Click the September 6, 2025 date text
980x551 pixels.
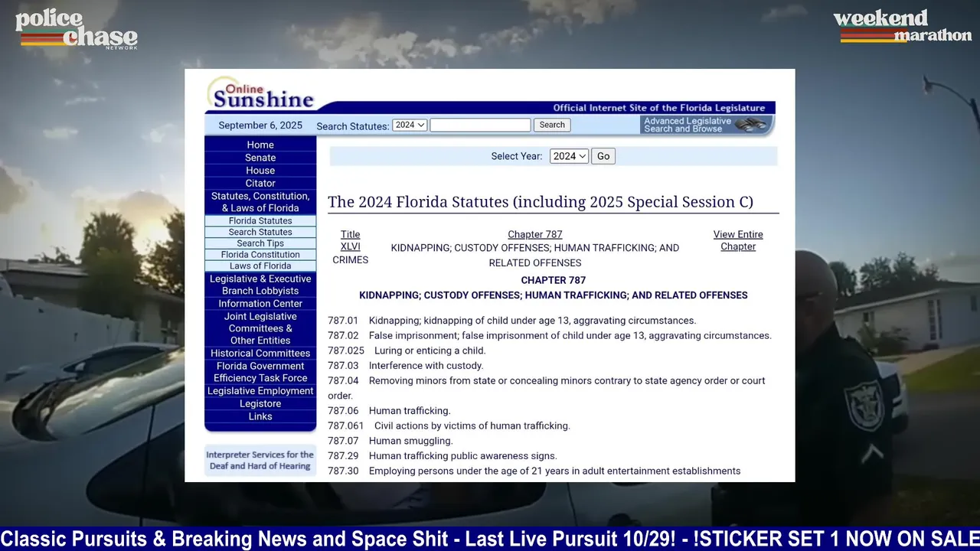[x=260, y=126]
